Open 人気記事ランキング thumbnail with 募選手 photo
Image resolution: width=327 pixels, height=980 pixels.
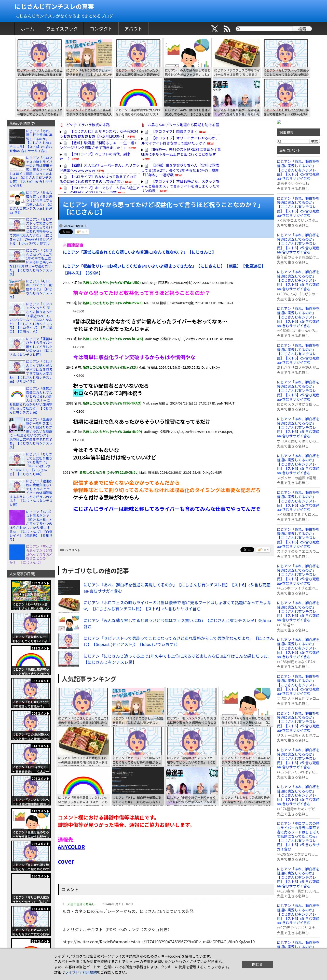tap(192, 786)
